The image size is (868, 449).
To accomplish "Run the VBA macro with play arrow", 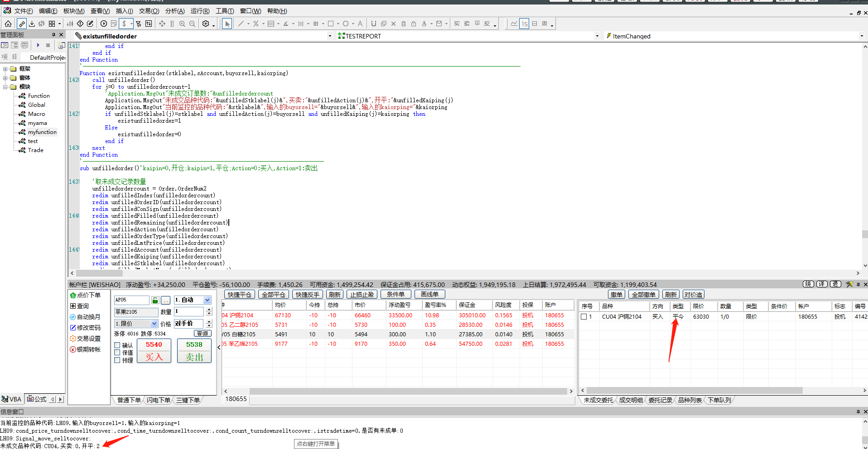I will coord(38,45).
